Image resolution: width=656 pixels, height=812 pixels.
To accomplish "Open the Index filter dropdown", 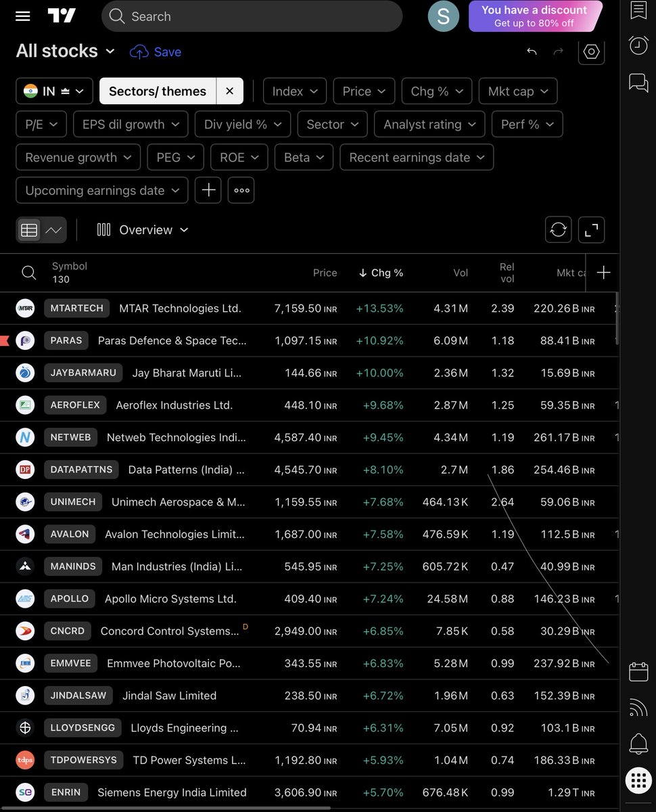I will (295, 91).
